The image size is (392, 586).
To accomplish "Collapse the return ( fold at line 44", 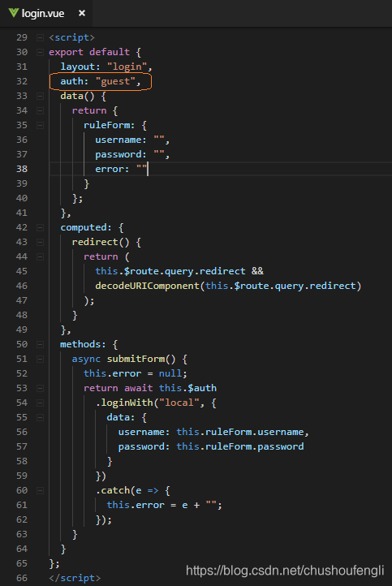I will point(40,256).
